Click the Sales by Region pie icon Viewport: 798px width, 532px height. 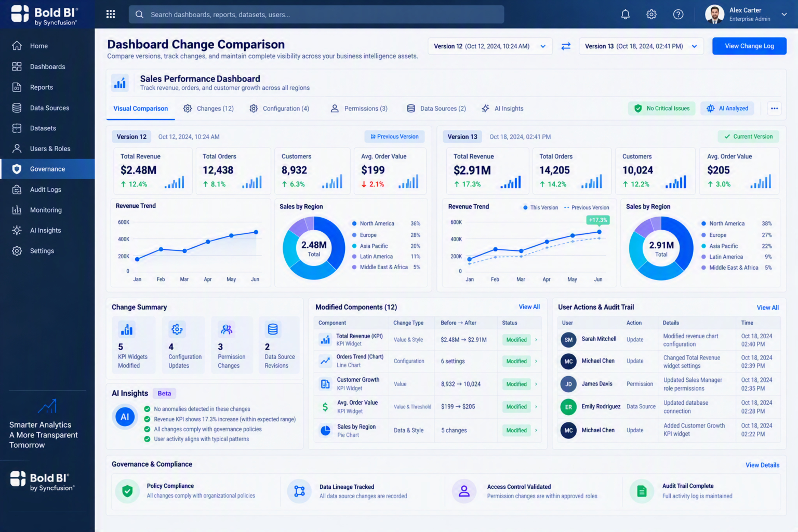[325, 430]
